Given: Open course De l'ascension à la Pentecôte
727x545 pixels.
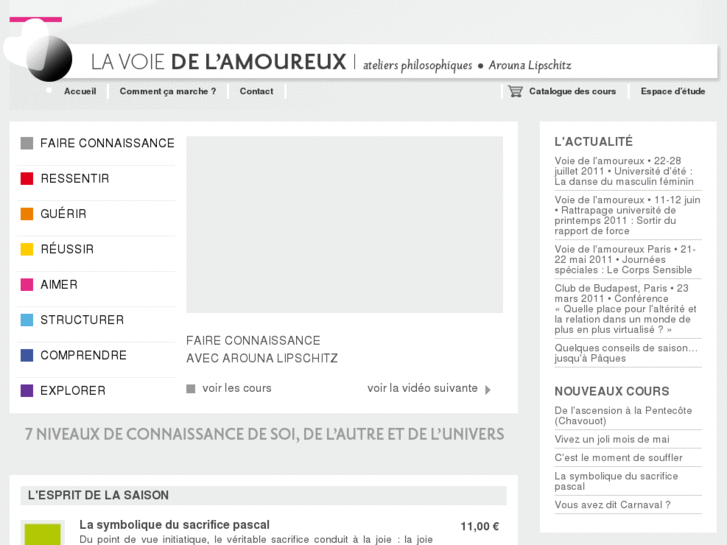Looking at the screenshot, I should (623, 416).
